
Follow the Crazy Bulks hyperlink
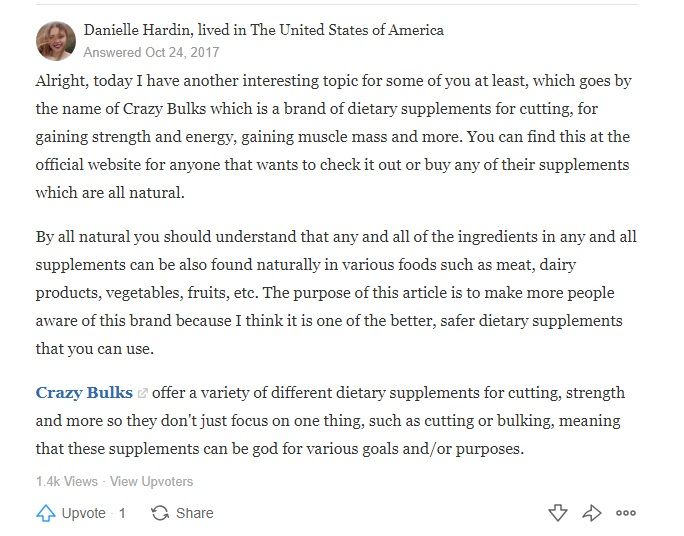pyautogui.click(x=84, y=393)
